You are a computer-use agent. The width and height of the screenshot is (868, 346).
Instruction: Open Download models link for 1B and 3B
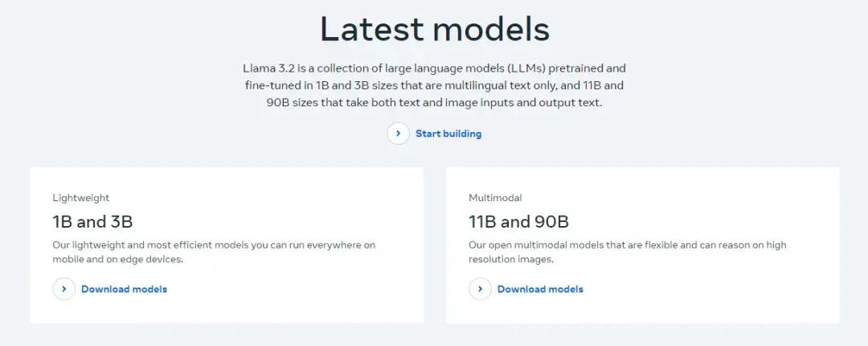point(124,289)
